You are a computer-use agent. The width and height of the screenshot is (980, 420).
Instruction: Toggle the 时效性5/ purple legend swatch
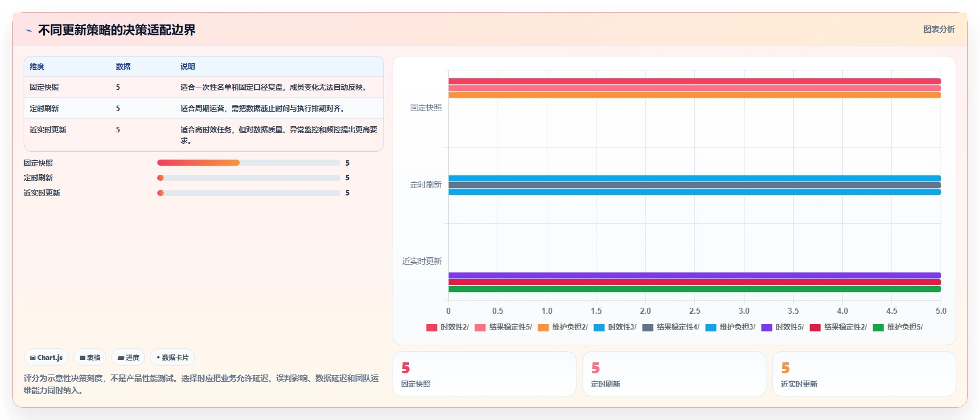tap(766, 327)
